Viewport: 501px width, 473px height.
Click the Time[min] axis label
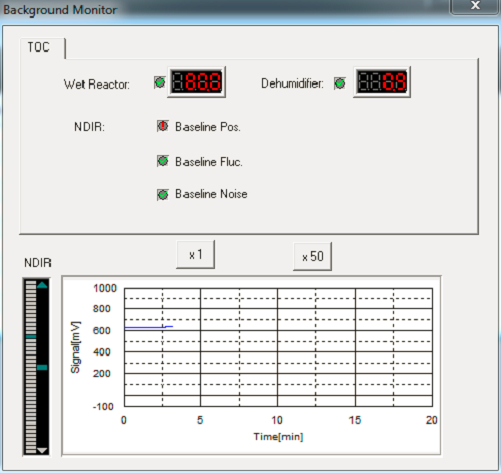pyautogui.click(x=278, y=437)
